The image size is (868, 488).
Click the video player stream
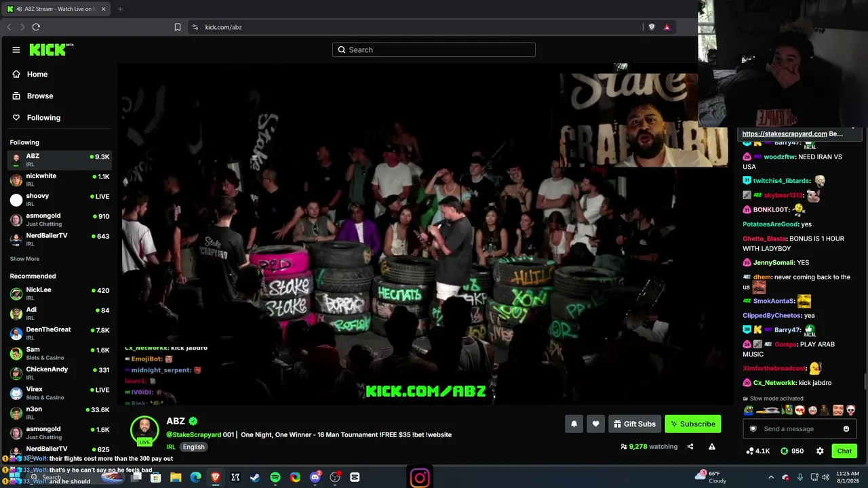[424, 234]
